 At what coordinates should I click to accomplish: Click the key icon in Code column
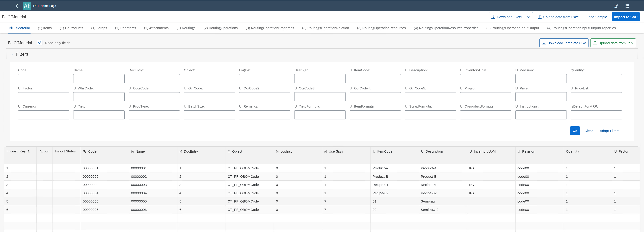pyautogui.click(x=85, y=151)
